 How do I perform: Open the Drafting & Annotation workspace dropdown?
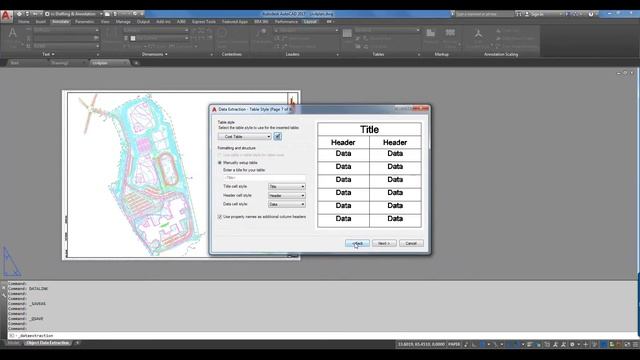click(74, 14)
